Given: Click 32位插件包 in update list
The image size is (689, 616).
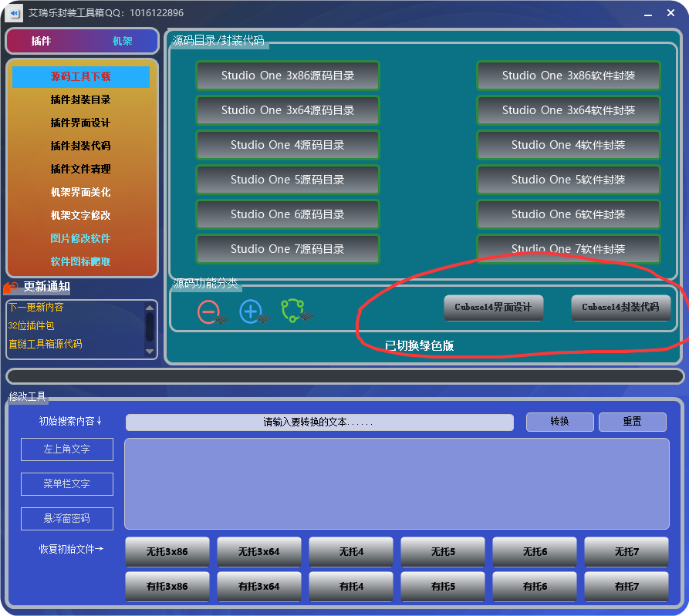Looking at the screenshot, I should tap(31, 326).
